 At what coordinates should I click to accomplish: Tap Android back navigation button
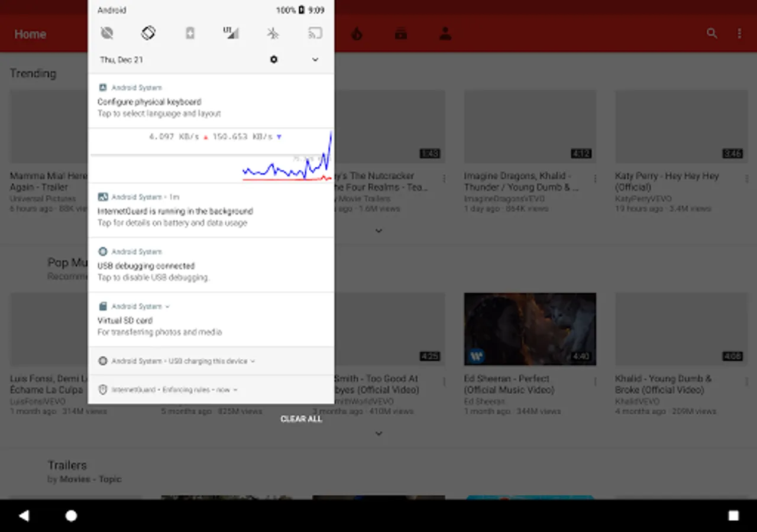click(x=24, y=516)
